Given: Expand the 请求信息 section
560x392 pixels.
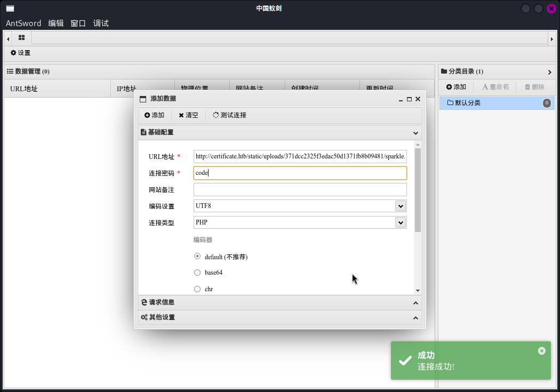Looking at the screenshot, I should tap(279, 302).
